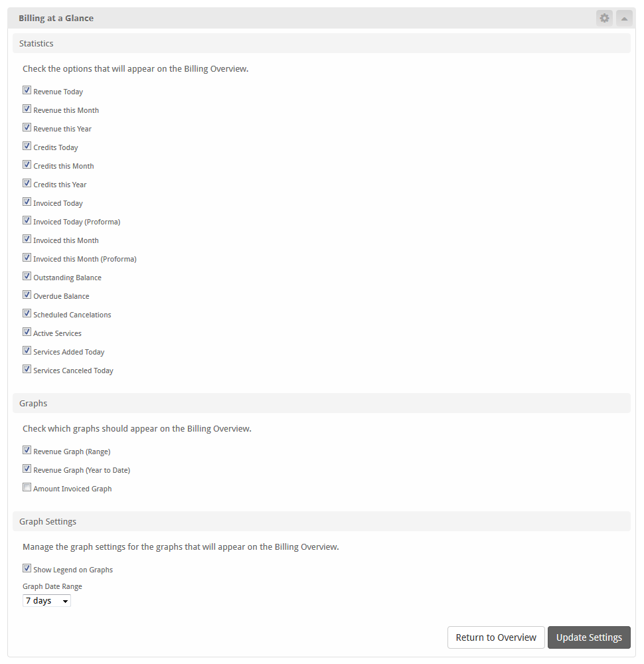Enable the Amount Invoiced Graph checkbox

pos(27,487)
